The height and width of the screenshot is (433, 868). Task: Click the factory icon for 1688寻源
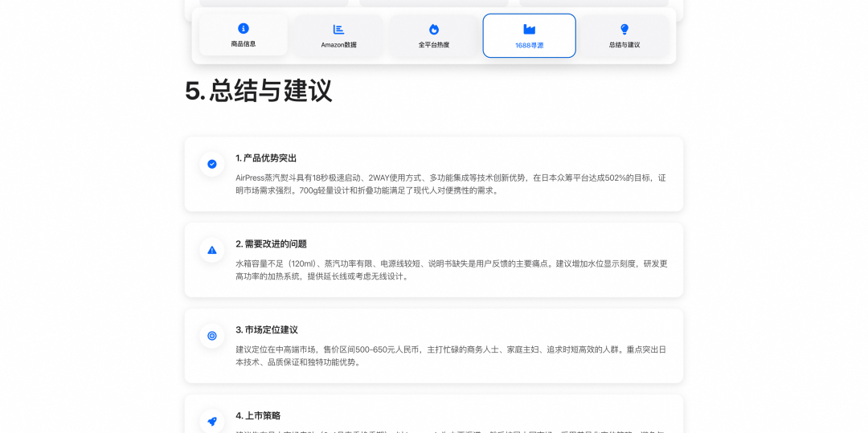(x=529, y=29)
